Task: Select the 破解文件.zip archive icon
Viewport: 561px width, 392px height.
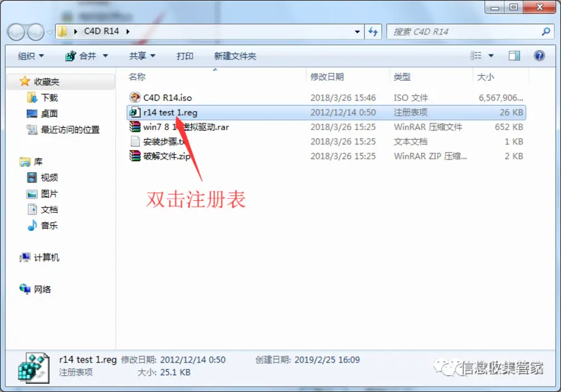Action: click(135, 156)
